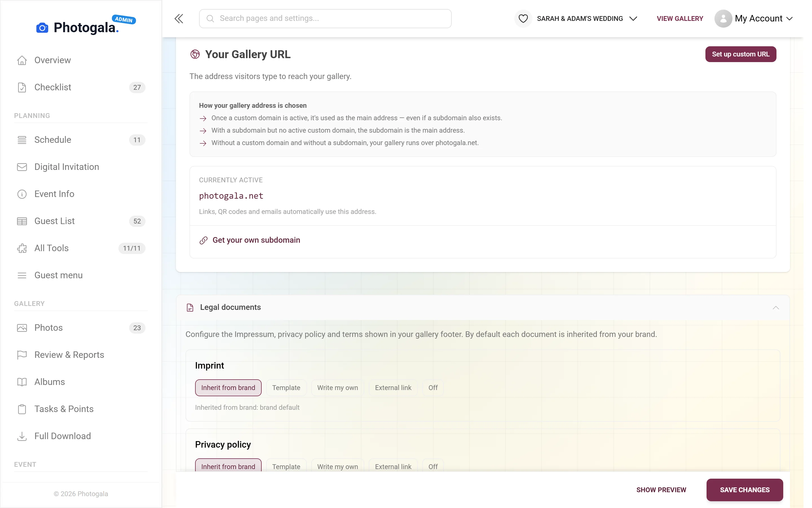Collapse the Legal documents section chevron
Image resolution: width=812 pixels, height=508 pixels.
pyautogui.click(x=776, y=307)
